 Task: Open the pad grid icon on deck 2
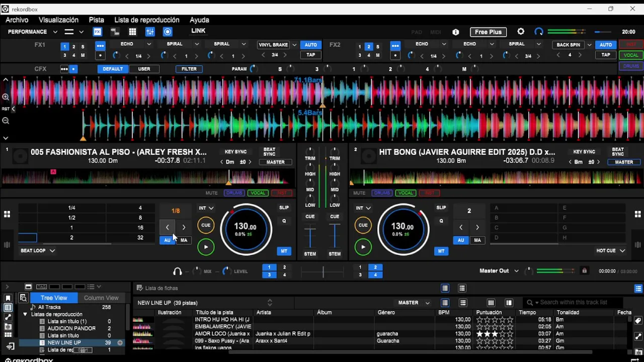(x=638, y=214)
